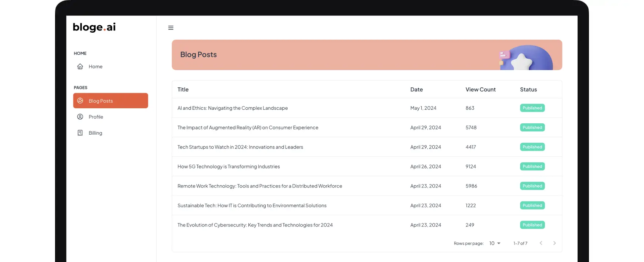Go to next page with right chevron
This screenshot has width=644, height=262.
554,243
